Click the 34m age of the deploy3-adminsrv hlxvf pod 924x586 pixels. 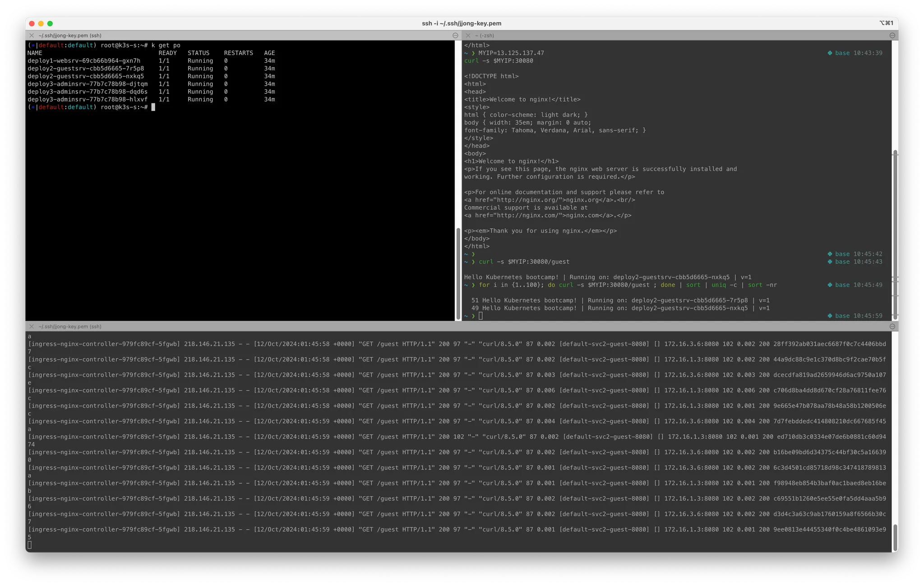coord(269,99)
